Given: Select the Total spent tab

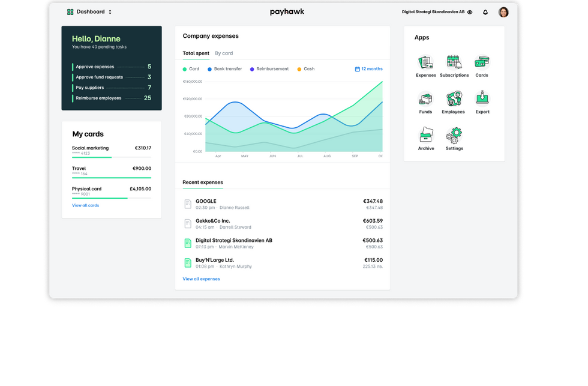Looking at the screenshot, I should [x=196, y=53].
